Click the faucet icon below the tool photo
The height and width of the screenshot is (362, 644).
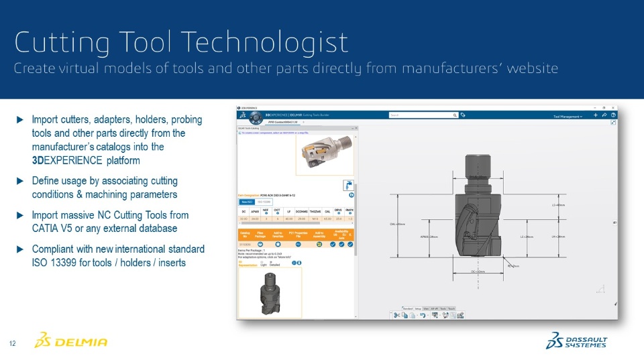pyautogui.click(x=348, y=186)
